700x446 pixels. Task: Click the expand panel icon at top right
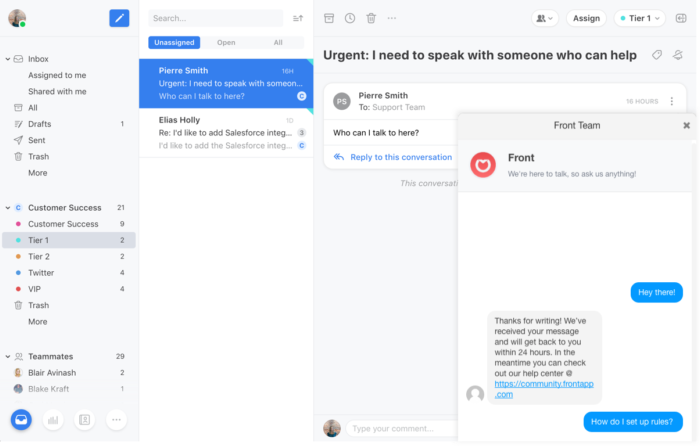tap(681, 18)
